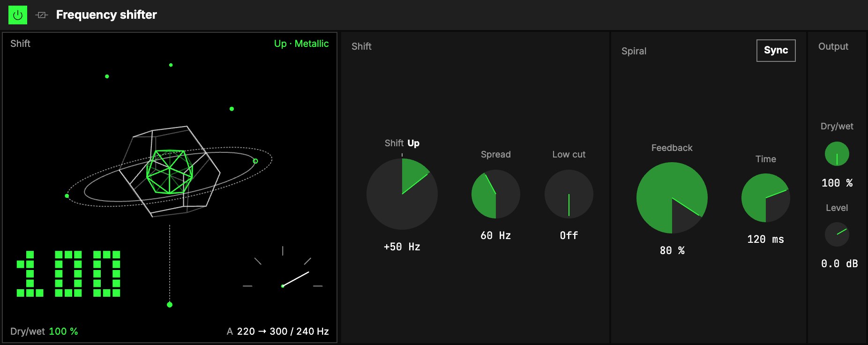The height and width of the screenshot is (345, 868).
Task: Click the Up · Metallic mode label
Action: tap(301, 44)
